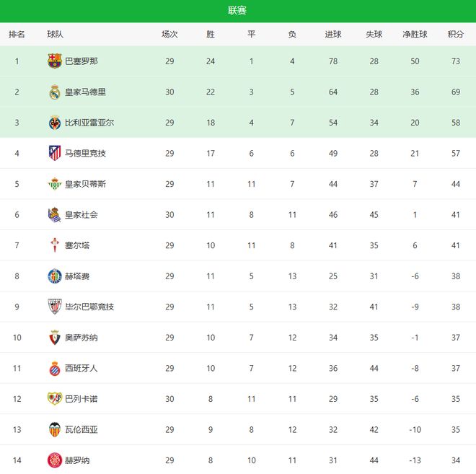The height and width of the screenshot is (474, 476).
Task: Open the 巴塞罗那 team name link
Action: [x=81, y=61]
